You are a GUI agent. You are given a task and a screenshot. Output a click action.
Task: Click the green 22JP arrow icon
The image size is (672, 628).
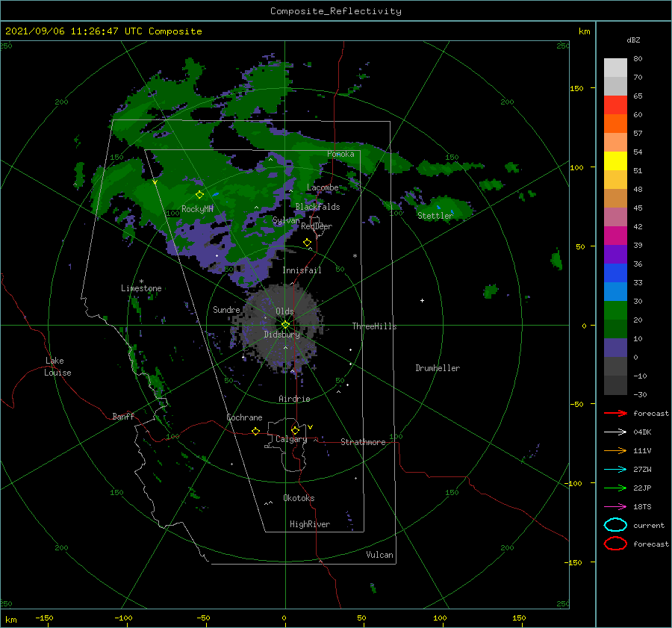(x=615, y=488)
